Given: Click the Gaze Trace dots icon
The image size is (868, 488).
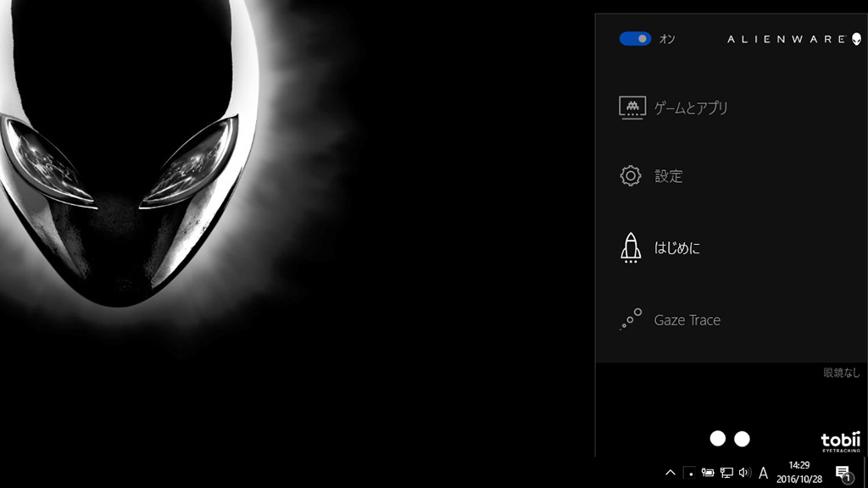Looking at the screenshot, I should [631, 319].
